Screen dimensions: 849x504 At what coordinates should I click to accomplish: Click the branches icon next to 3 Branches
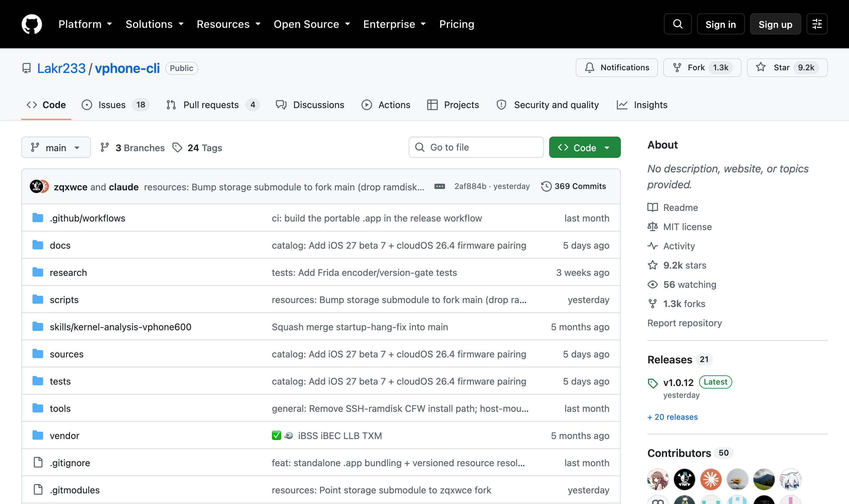(104, 148)
